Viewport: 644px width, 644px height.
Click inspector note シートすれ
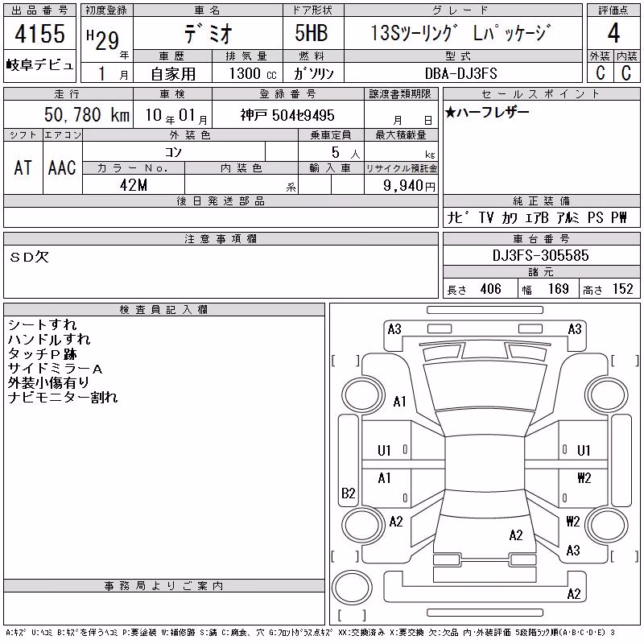point(43,325)
